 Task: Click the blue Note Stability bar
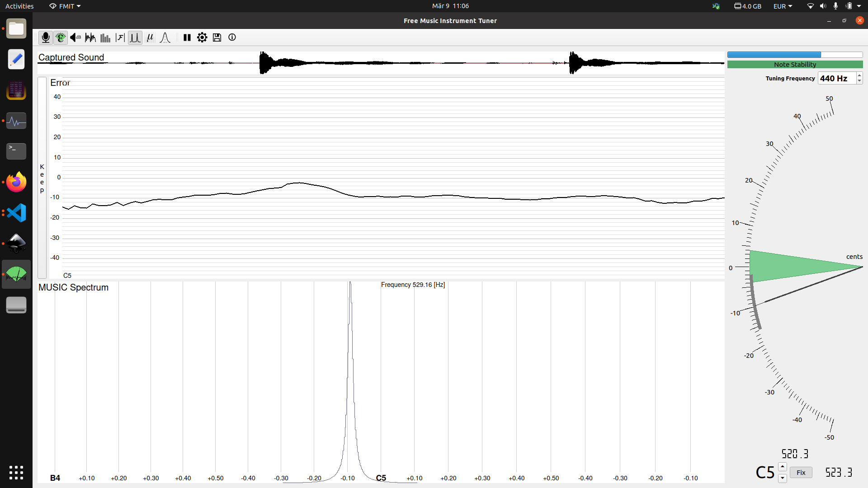point(774,55)
